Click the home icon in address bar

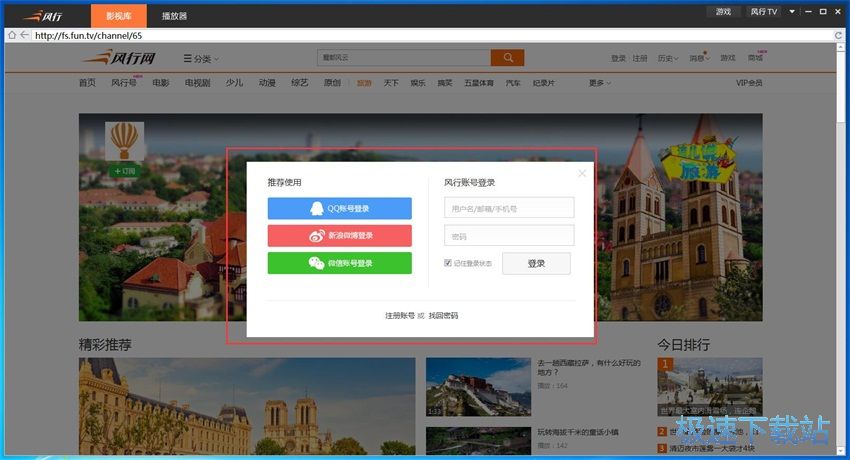coord(12,35)
